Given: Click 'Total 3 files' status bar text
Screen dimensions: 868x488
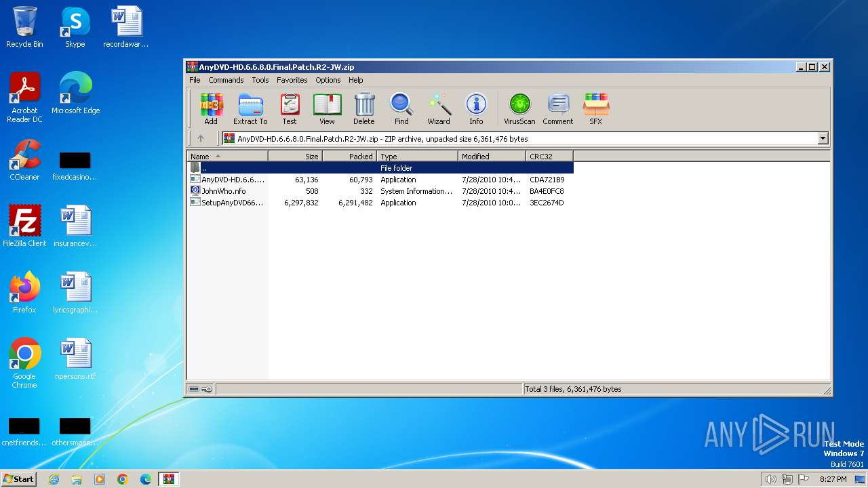Looking at the screenshot, I should pyautogui.click(x=573, y=389).
